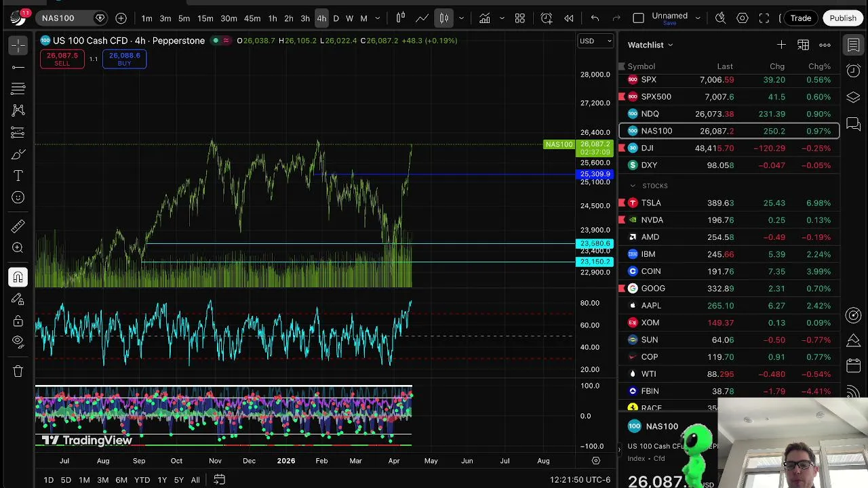Click the compare or add symbol plus button
The width and height of the screenshot is (868, 488).
[x=121, y=18]
